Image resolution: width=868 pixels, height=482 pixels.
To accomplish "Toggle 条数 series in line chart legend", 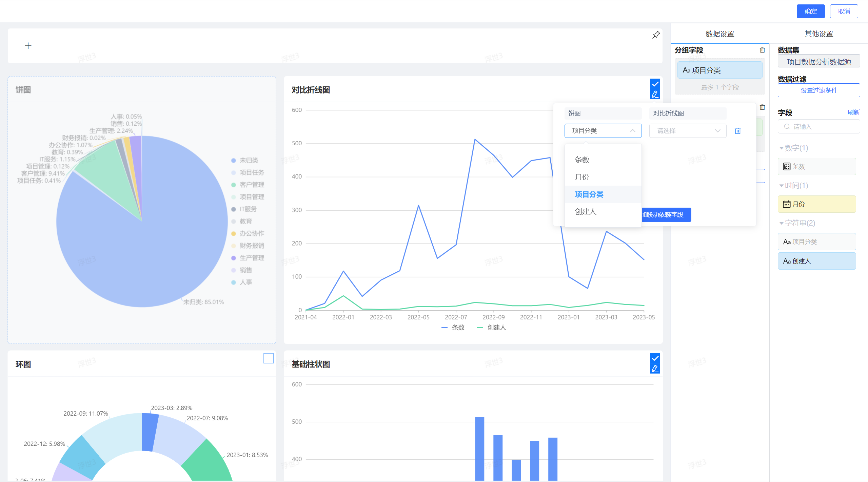I will pos(453,328).
